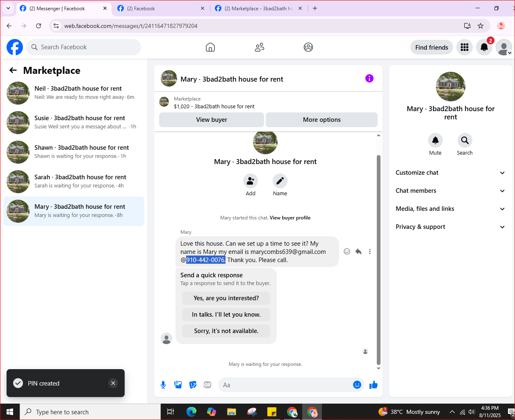Reply to Mary's message arrow icon
Screen dimensions: 515x420
pos(358,251)
